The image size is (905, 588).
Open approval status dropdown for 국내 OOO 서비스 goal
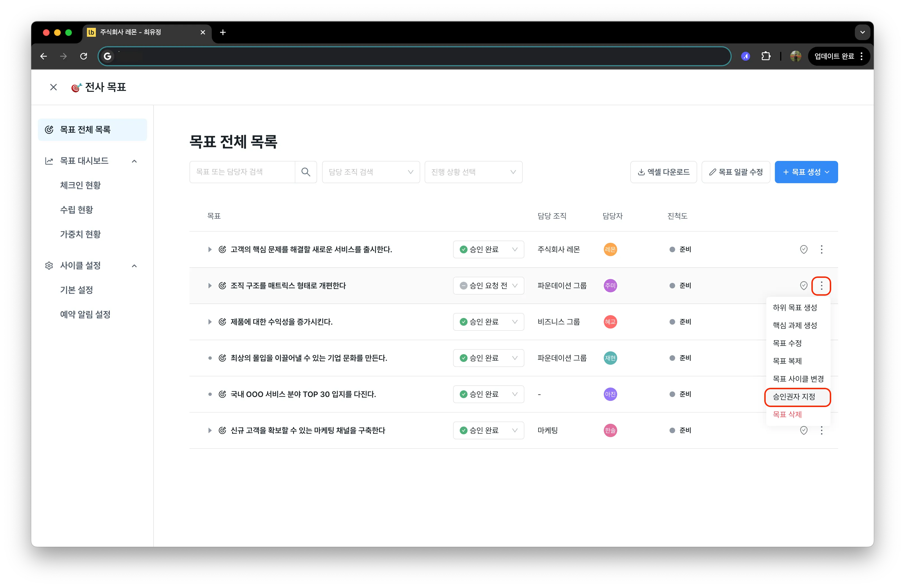[x=488, y=394]
